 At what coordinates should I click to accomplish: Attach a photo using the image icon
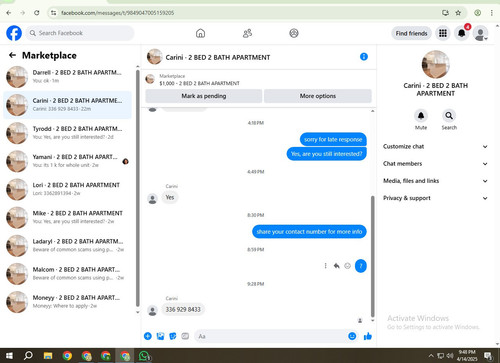pos(160,336)
